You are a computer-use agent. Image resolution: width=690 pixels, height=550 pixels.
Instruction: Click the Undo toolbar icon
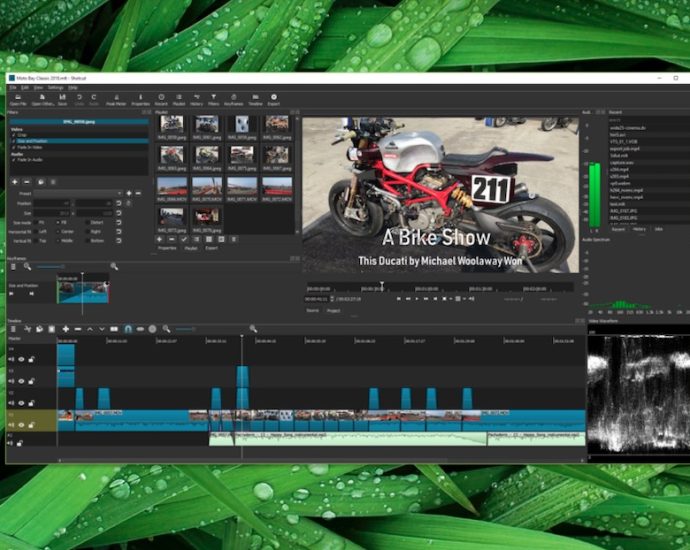click(79, 100)
